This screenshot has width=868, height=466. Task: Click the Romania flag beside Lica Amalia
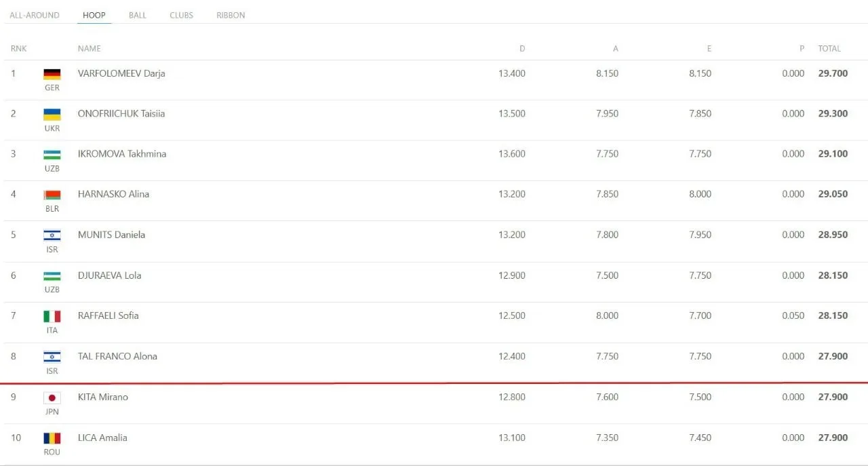click(52, 438)
